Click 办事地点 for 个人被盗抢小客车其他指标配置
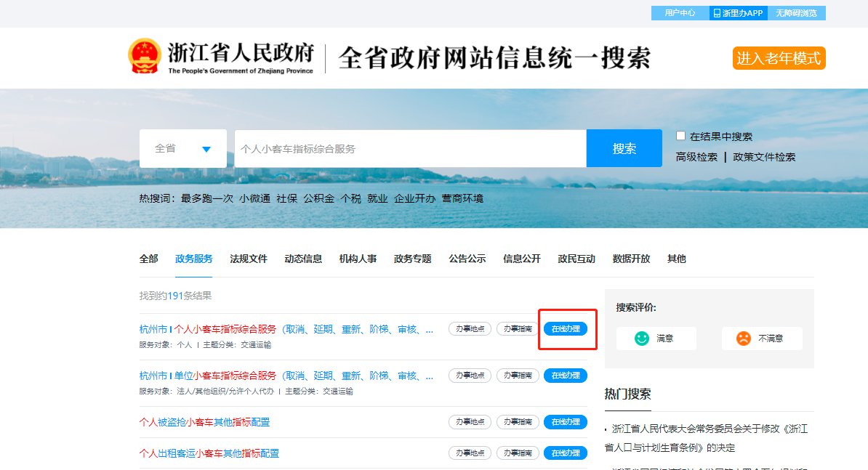Screen dimensions: 868x470 click(470, 422)
